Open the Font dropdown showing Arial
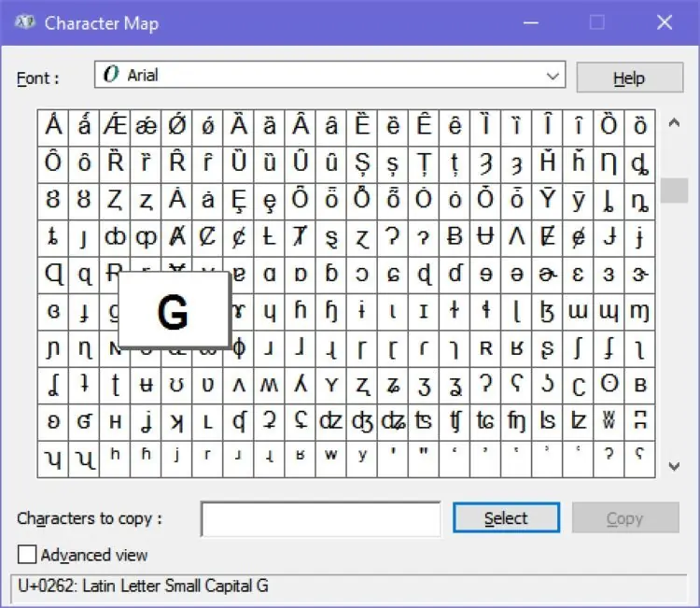 click(x=329, y=75)
